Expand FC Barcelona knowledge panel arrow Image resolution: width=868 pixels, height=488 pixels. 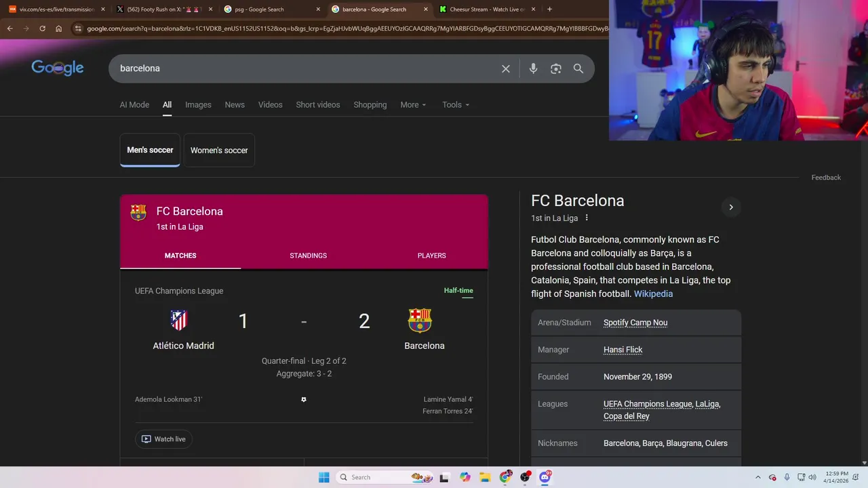pos(731,207)
